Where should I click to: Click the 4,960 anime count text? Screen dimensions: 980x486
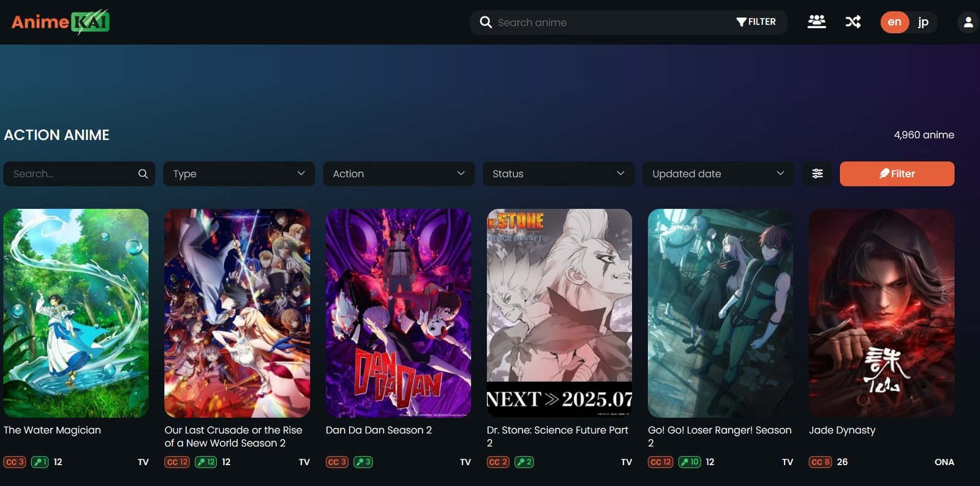[x=924, y=135]
